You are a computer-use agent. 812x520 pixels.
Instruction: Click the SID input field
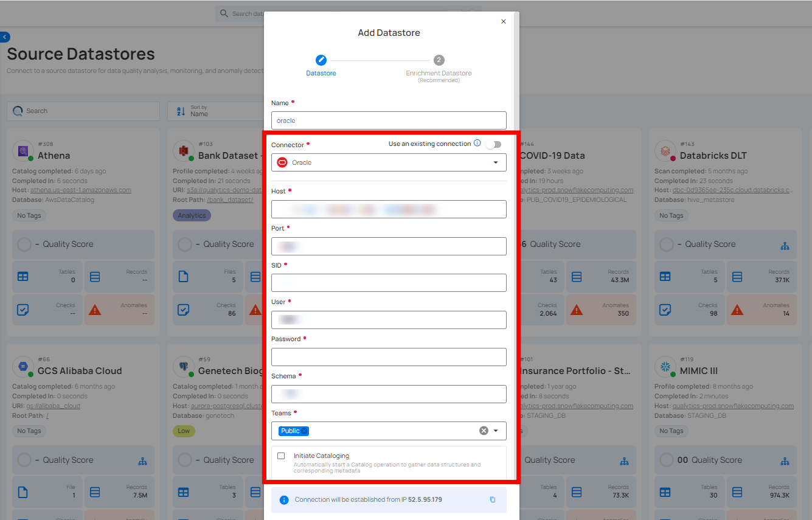(x=389, y=283)
